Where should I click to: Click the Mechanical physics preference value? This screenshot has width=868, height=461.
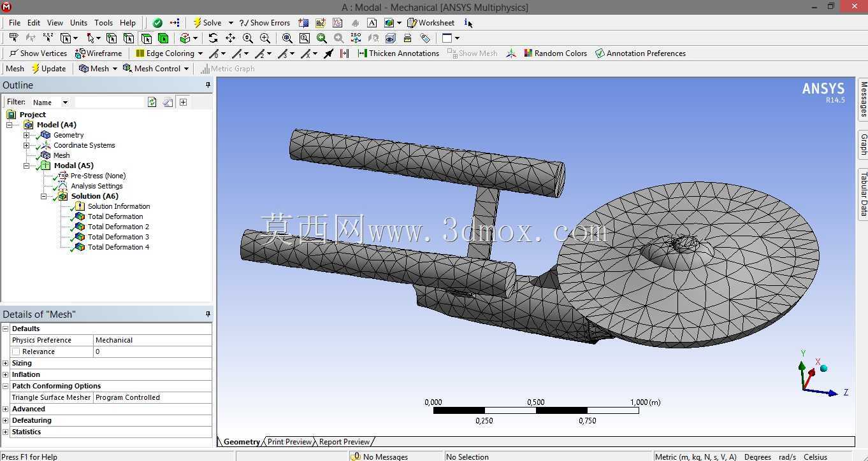[x=153, y=340]
